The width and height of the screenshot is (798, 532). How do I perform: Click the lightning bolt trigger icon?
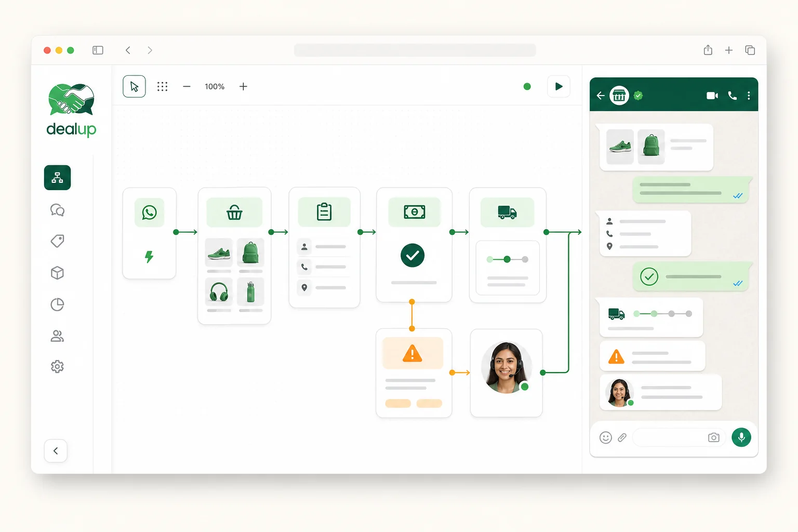click(149, 256)
